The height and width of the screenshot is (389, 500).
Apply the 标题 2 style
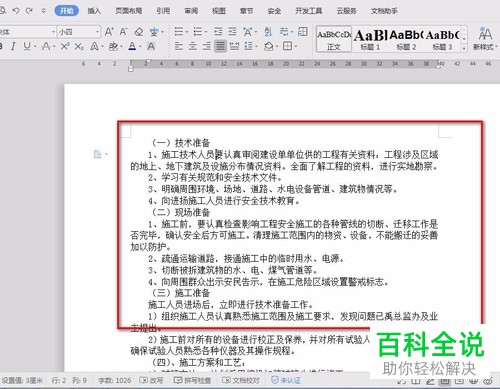(x=406, y=39)
